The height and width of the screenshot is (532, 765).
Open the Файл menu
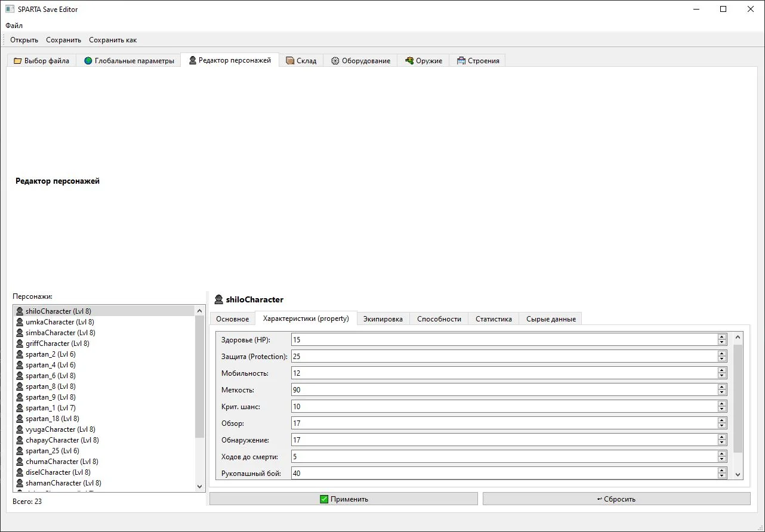pos(14,26)
